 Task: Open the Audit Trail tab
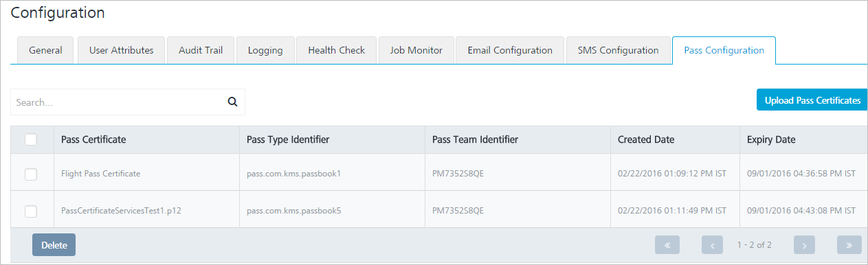click(201, 50)
